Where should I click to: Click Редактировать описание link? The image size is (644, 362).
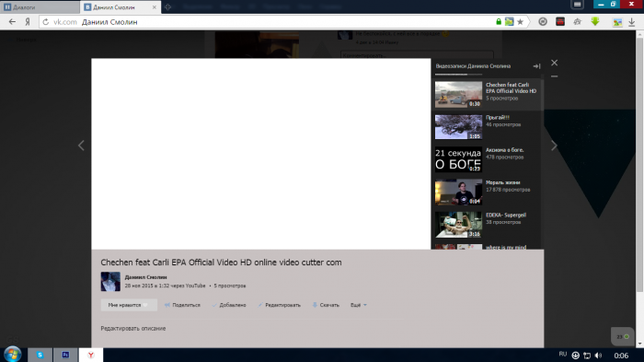[133, 328]
